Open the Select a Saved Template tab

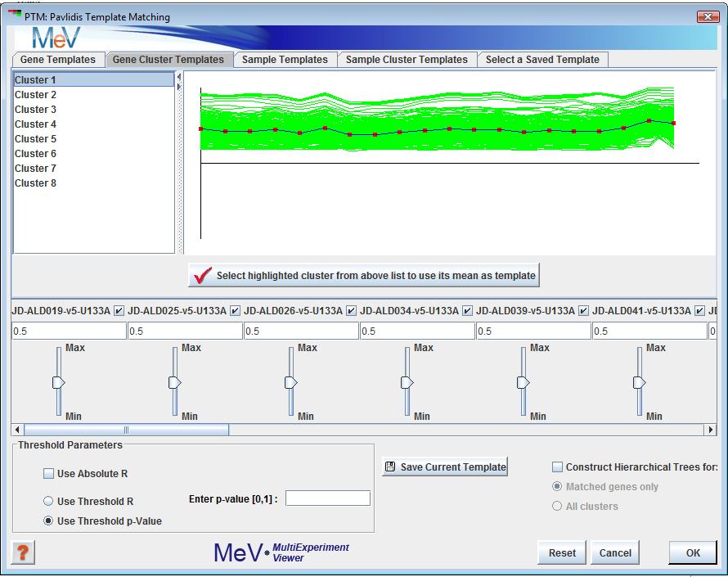pos(542,60)
